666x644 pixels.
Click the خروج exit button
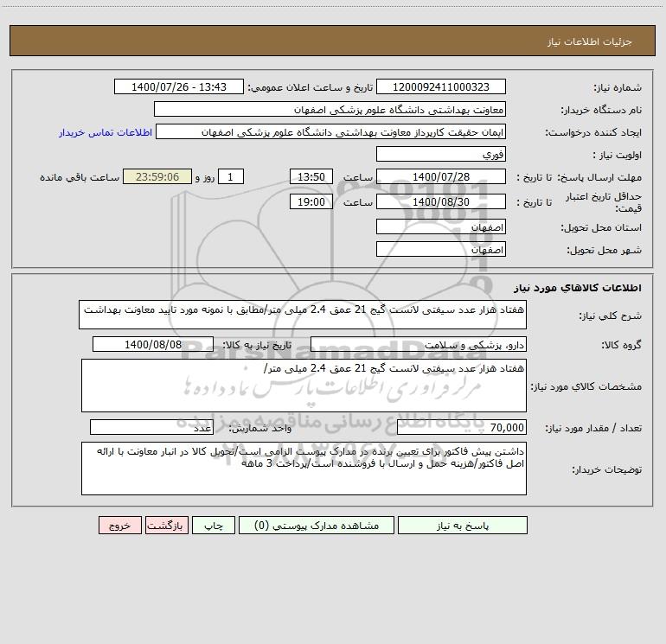point(119,525)
